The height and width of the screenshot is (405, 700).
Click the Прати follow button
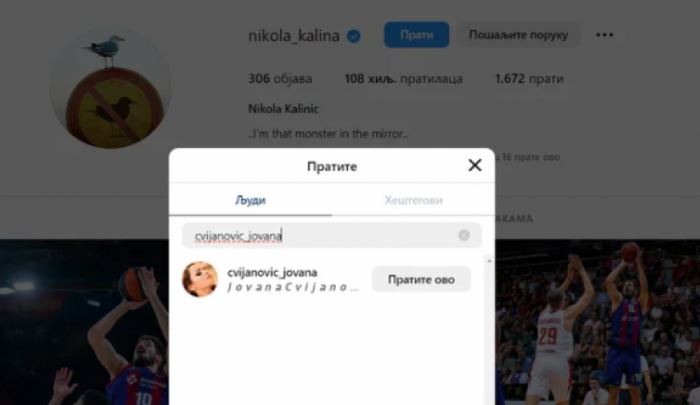click(417, 35)
